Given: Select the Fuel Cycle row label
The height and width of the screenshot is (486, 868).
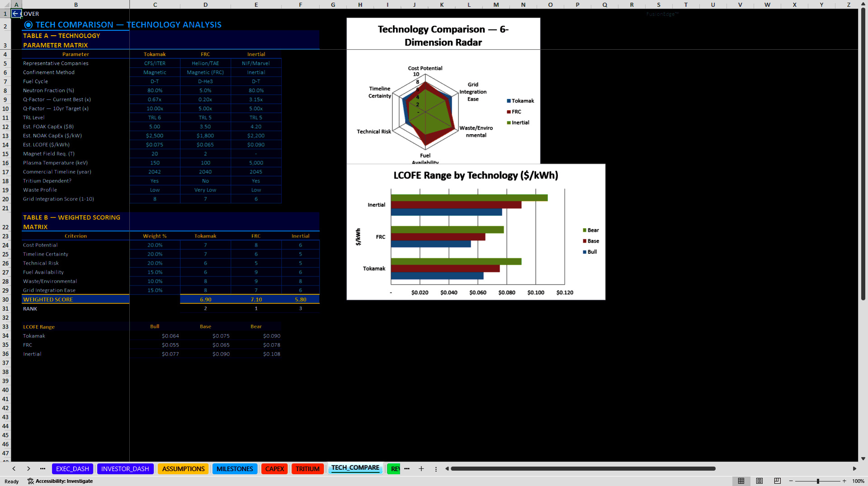Looking at the screenshot, I should tap(76, 81).
